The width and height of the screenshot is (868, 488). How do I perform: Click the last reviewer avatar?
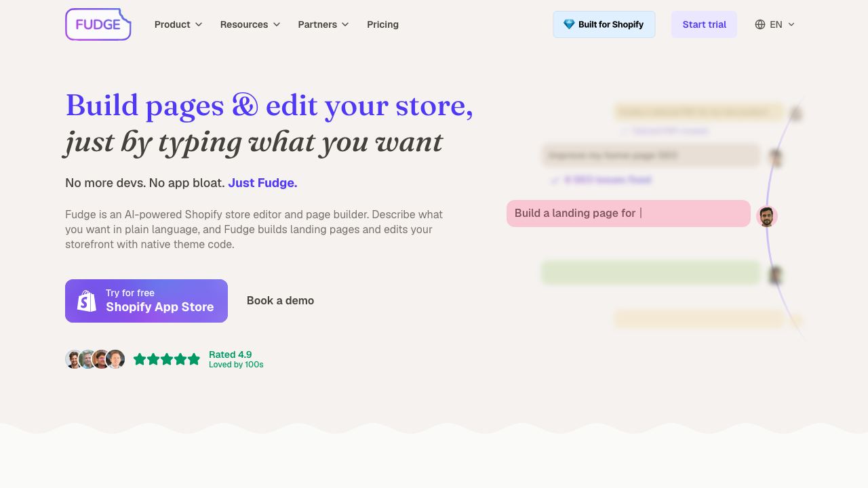[x=116, y=359]
